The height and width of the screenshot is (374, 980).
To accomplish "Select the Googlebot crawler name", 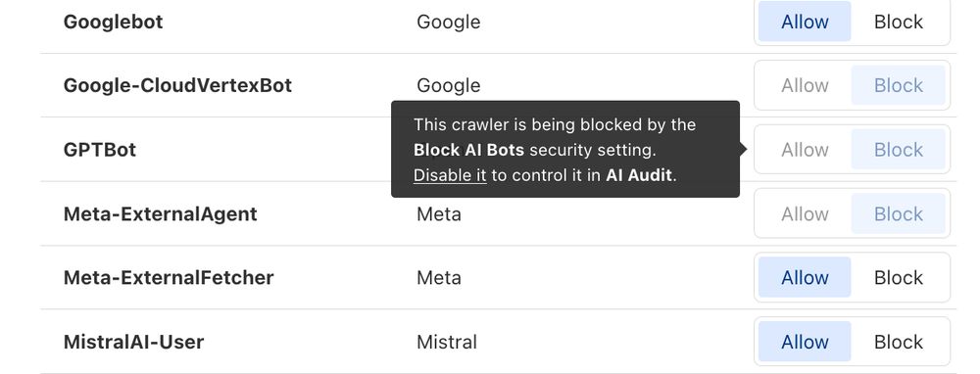I will pyautogui.click(x=113, y=22).
